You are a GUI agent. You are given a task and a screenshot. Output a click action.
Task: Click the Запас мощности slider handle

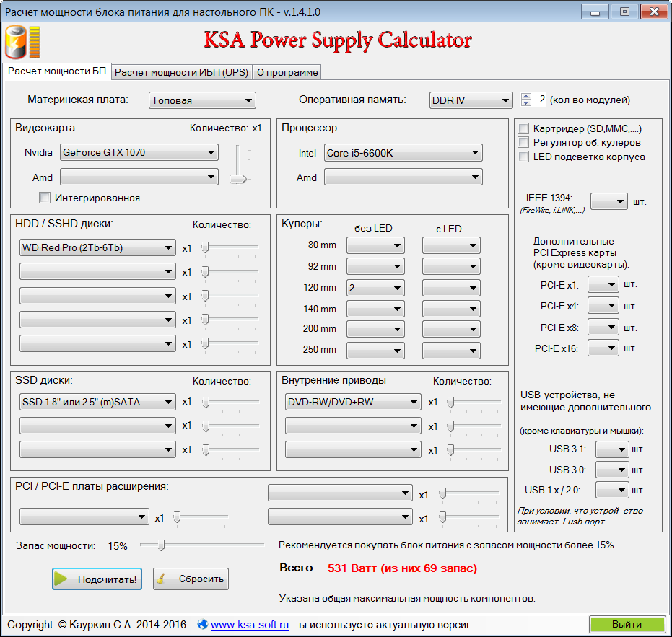pyautogui.click(x=161, y=545)
